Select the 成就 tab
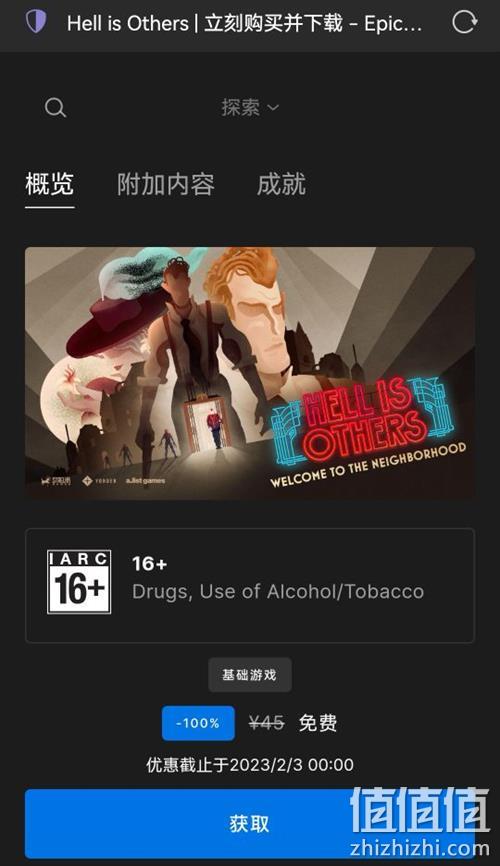 click(x=281, y=184)
